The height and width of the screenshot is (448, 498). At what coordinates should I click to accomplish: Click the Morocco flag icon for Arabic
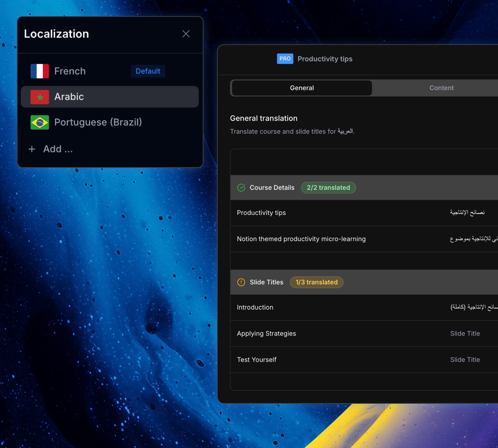pos(40,97)
